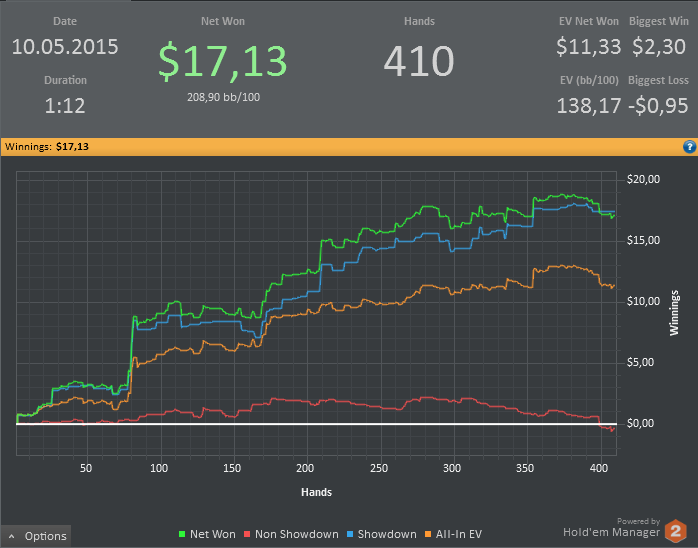Click the EV bb/100 value 138,17
This screenshot has height=548, width=698.
[588, 106]
